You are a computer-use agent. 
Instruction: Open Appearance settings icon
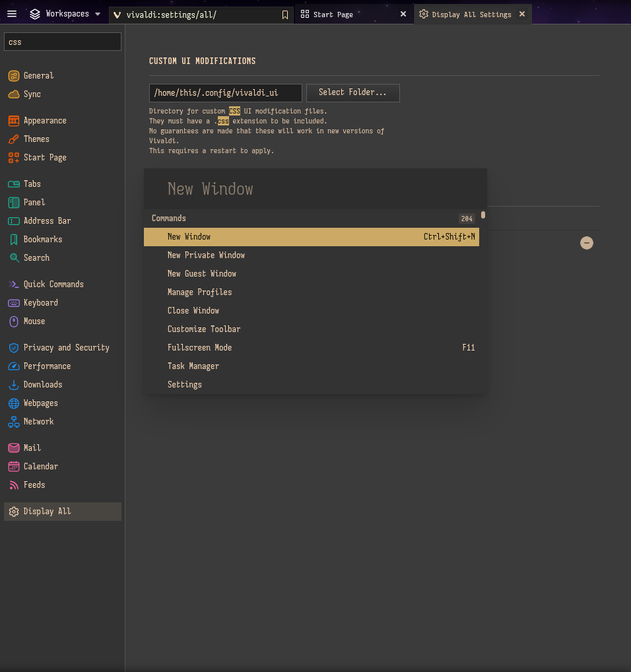[14, 121]
